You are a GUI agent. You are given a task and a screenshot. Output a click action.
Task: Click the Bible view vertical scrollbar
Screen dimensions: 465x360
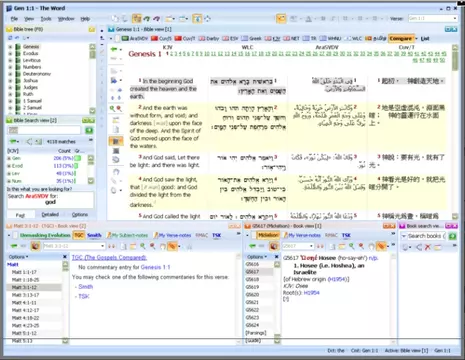click(455, 131)
